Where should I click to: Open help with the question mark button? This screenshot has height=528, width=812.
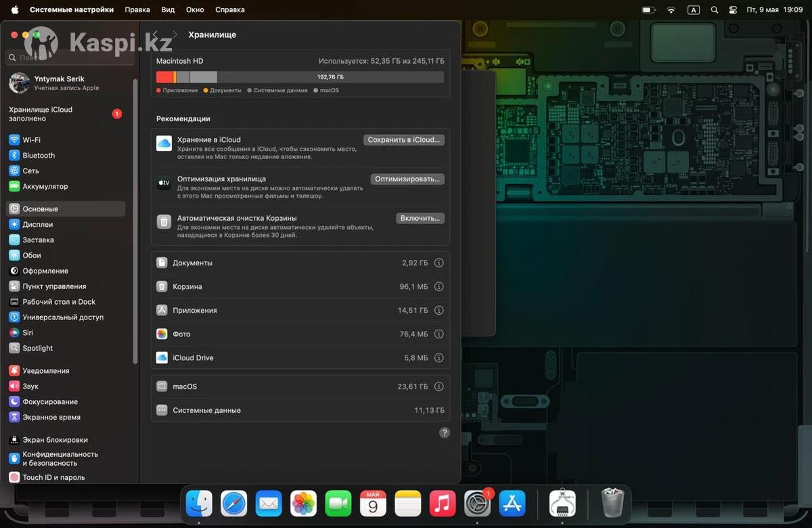tap(445, 433)
